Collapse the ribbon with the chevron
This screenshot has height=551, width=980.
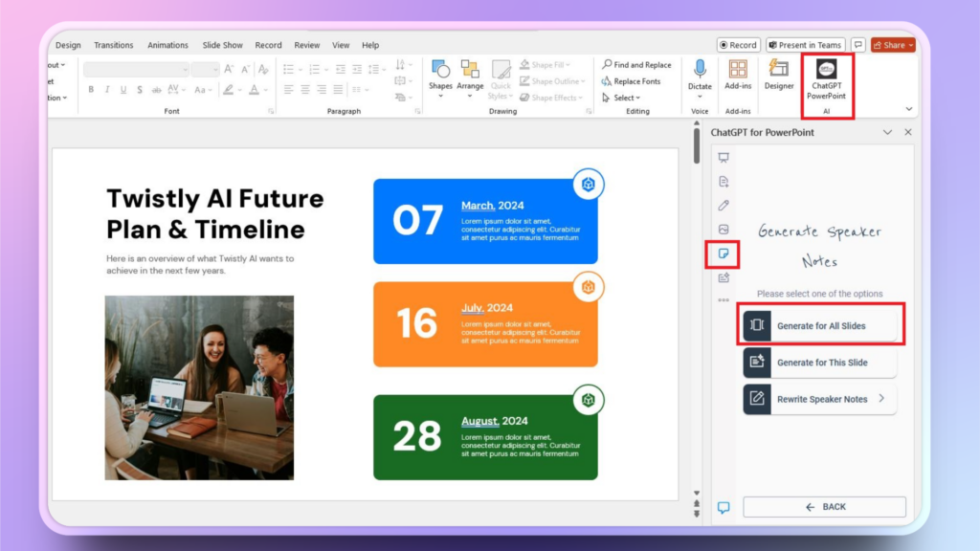(x=909, y=109)
